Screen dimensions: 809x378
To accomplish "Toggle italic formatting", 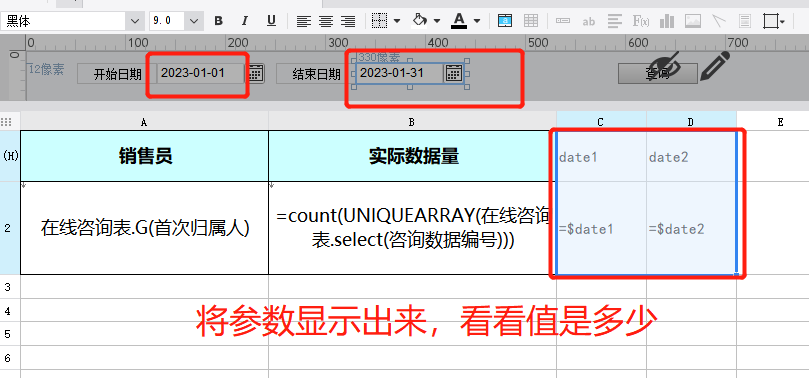I will [245, 21].
